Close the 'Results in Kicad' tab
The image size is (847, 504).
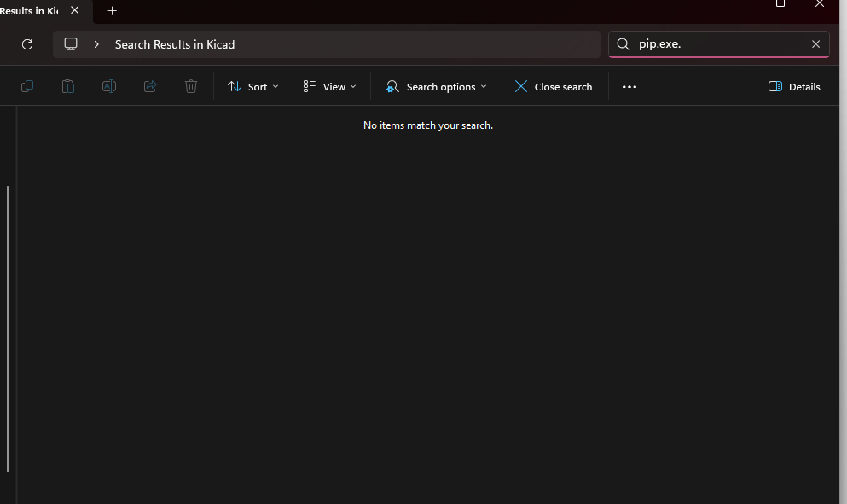(x=74, y=11)
